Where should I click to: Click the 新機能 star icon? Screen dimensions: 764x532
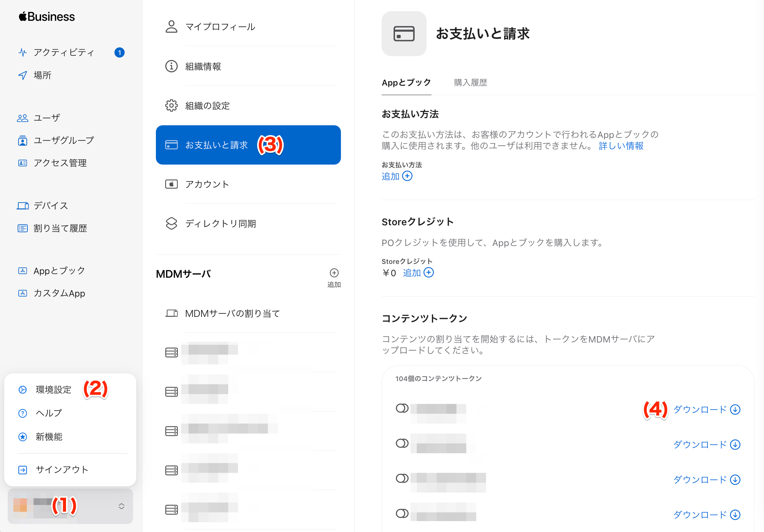point(22,437)
